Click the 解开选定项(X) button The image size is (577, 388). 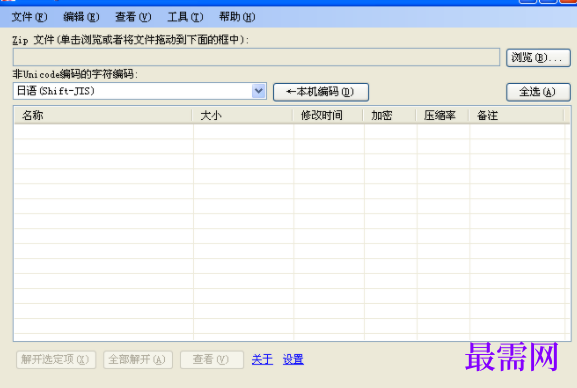(x=56, y=360)
